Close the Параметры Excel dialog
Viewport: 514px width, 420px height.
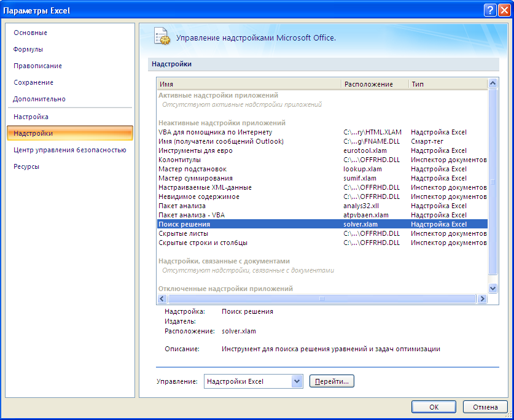point(504,10)
